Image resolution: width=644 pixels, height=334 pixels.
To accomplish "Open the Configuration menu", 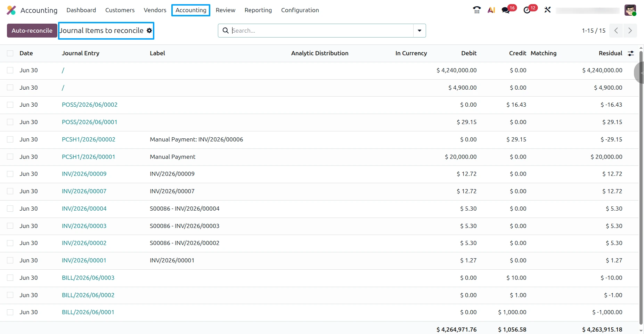I will click(x=300, y=10).
